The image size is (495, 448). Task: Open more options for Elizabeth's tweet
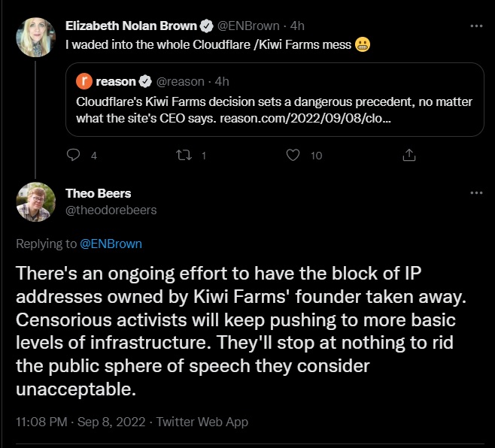tap(475, 26)
